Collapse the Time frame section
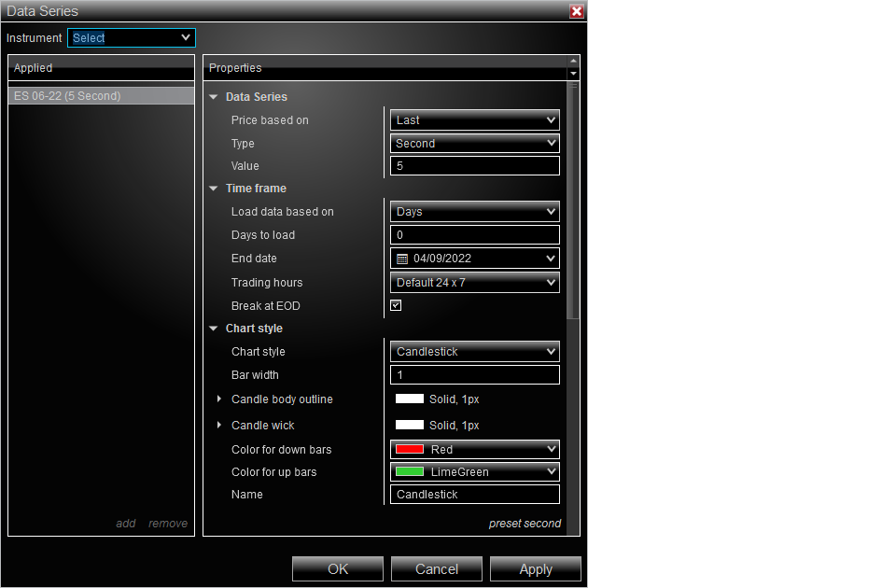The image size is (896, 588). [x=213, y=188]
